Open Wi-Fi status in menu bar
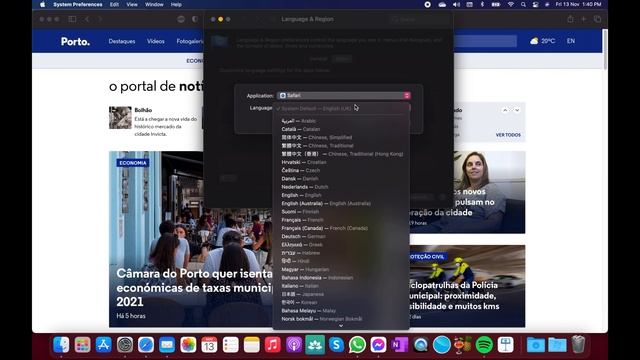The image size is (640, 360). click(511, 4)
